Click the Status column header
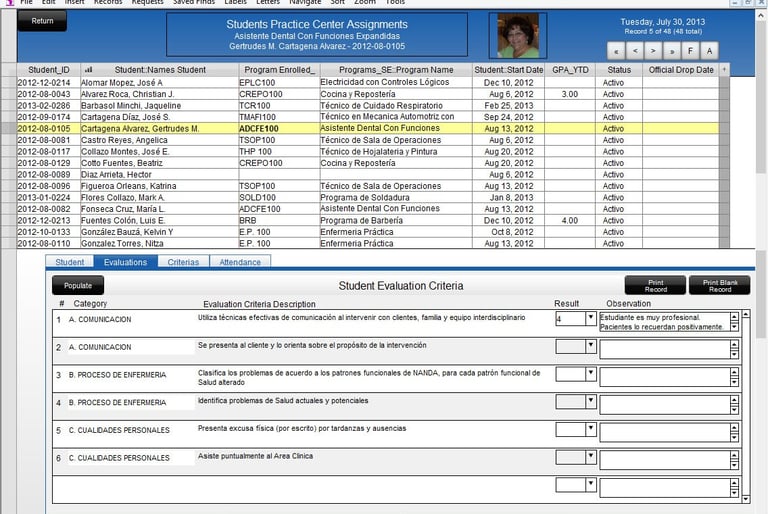This screenshot has height=514, width=768. coord(619,70)
